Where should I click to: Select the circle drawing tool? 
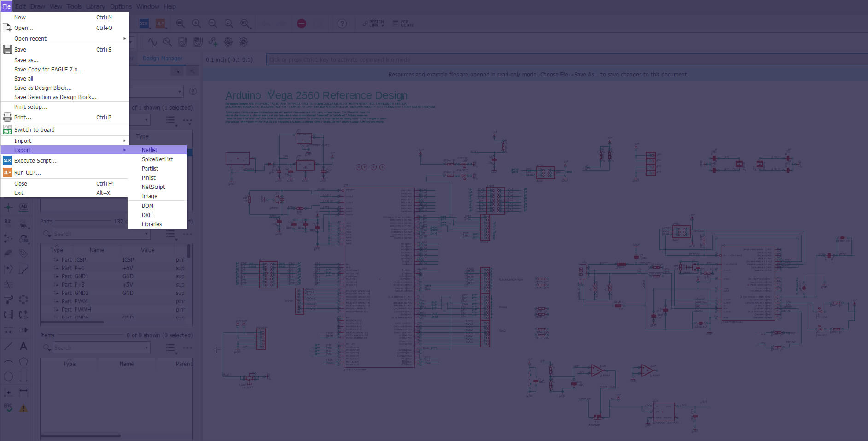pos(8,377)
